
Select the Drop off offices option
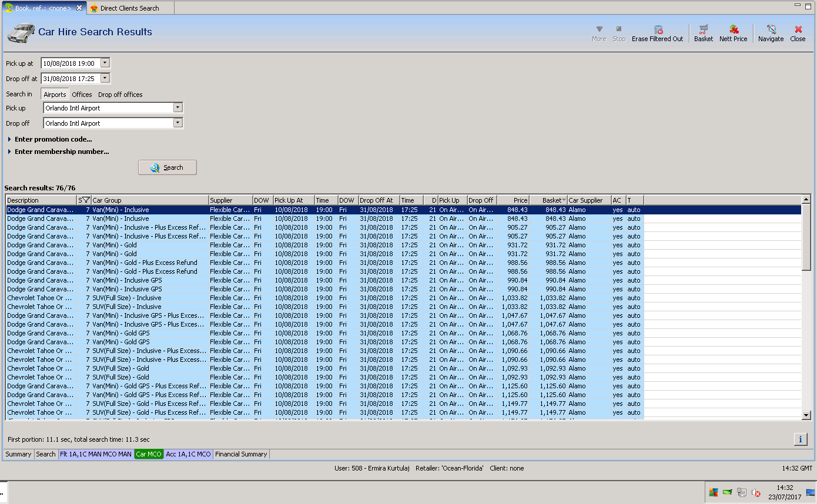[120, 94]
